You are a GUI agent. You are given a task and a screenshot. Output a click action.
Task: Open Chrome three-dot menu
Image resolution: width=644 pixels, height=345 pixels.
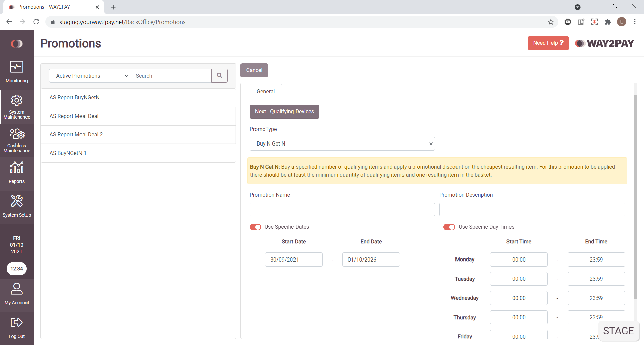click(635, 22)
